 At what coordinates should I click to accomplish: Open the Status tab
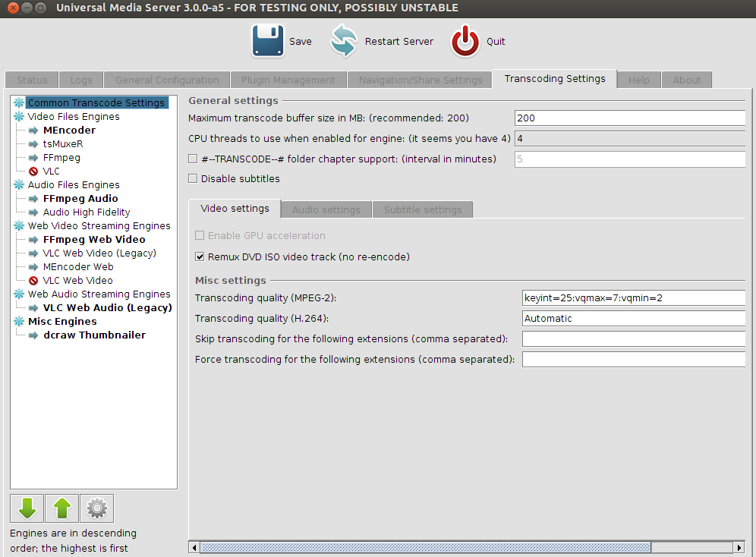pyautogui.click(x=32, y=80)
